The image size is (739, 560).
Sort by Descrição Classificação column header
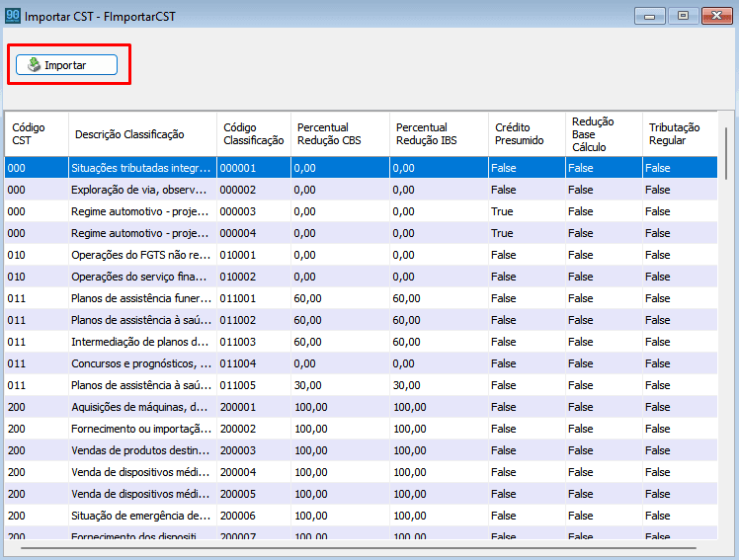[x=142, y=134]
